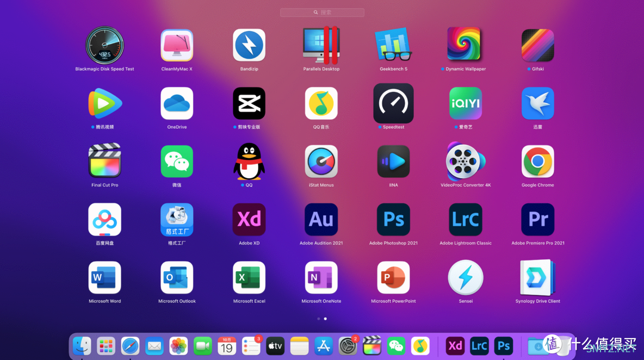644x360 pixels.
Task: Open the Bandizip app
Action: (249, 45)
